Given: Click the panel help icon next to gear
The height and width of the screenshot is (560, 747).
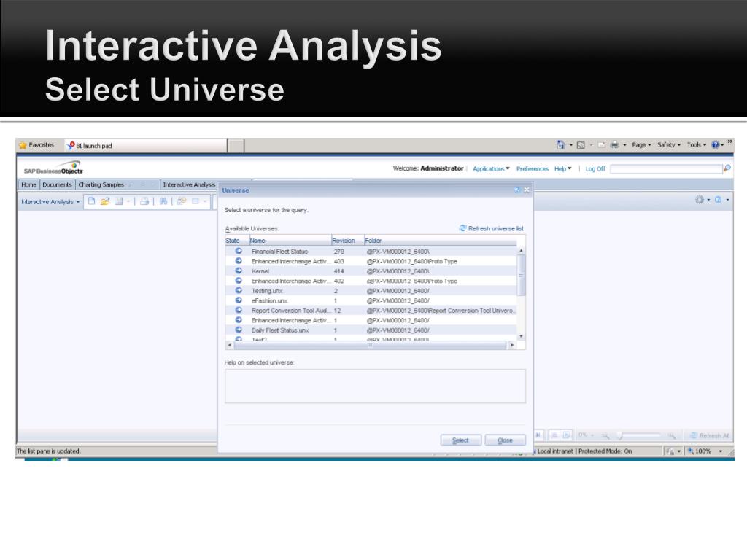Looking at the screenshot, I should pos(718,200).
